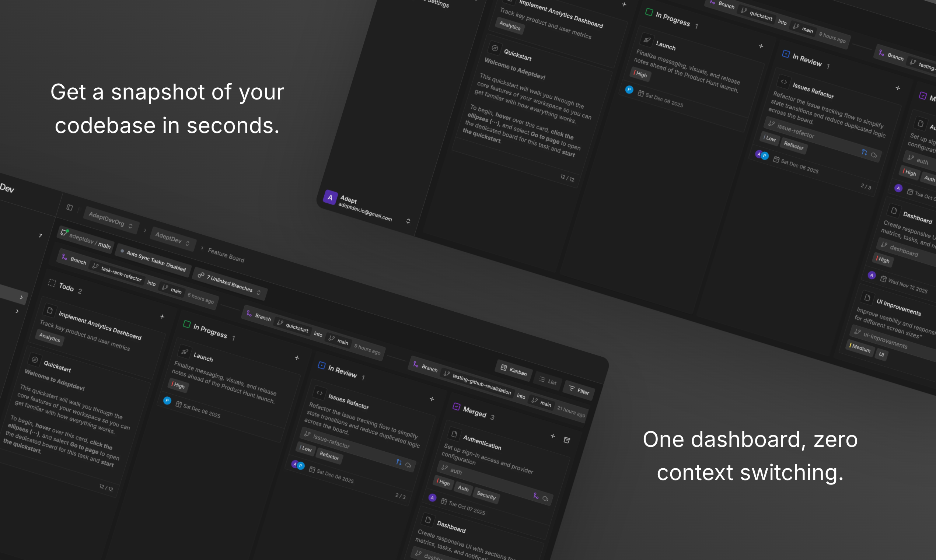Toggle the sidebar panel icon
This screenshot has width=936, height=560.
coord(69,207)
